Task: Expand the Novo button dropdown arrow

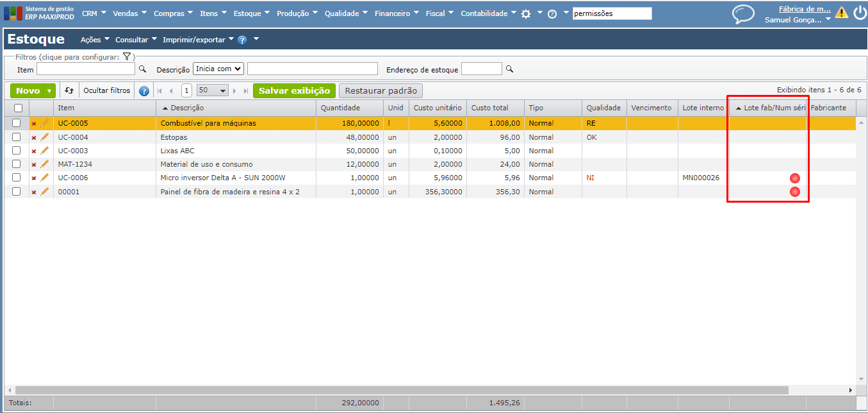Action: [49, 91]
